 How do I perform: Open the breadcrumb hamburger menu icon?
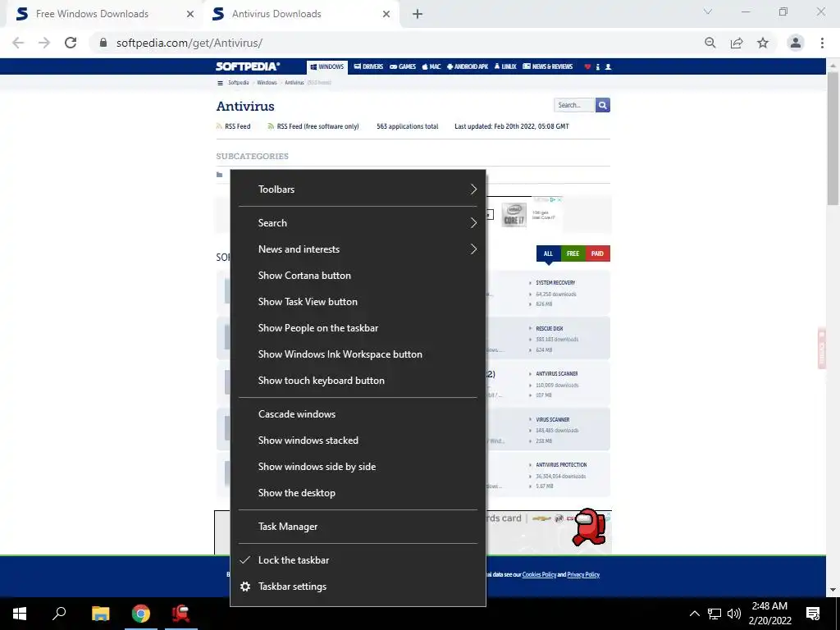[x=220, y=83]
